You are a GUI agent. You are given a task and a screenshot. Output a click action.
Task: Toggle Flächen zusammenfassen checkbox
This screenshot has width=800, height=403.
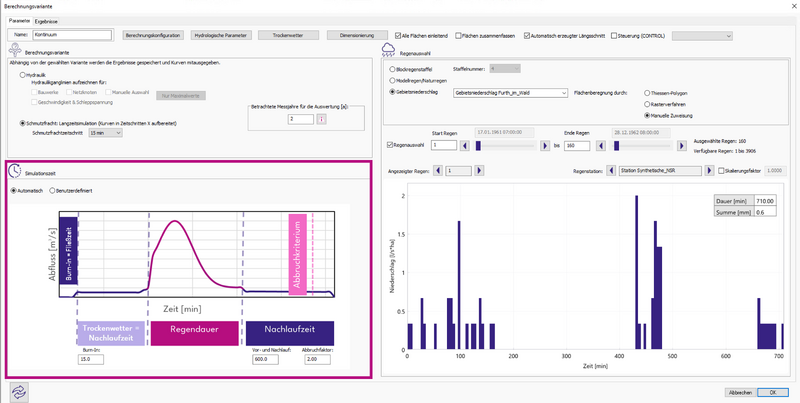pos(458,36)
